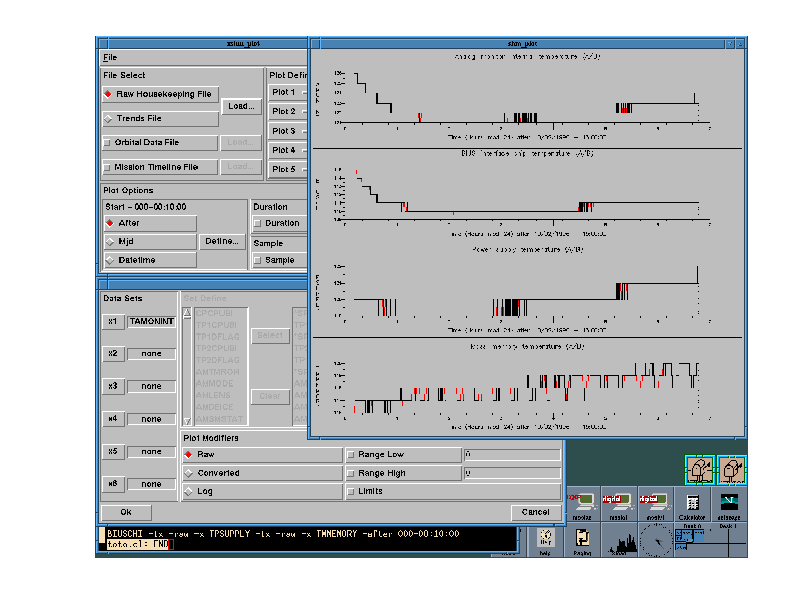Select CPCPUBI in the parameter list
The height and width of the screenshot is (612, 792).
coord(214,313)
